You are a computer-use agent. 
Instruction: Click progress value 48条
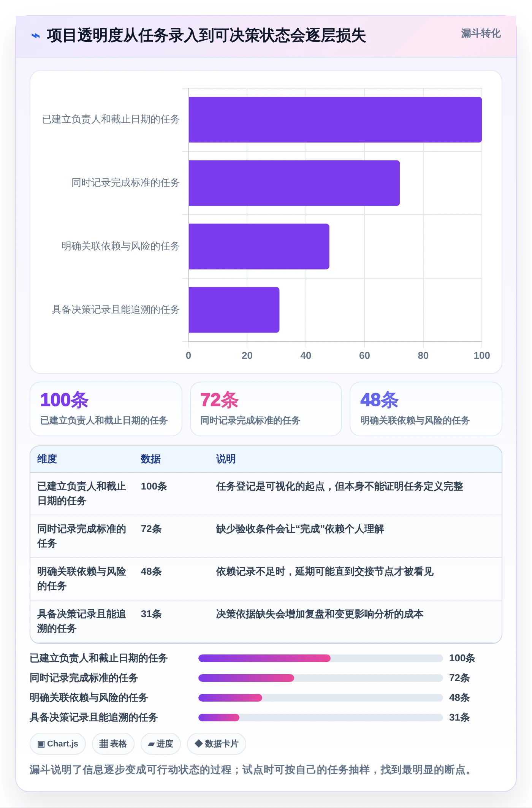(x=459, y=698)
